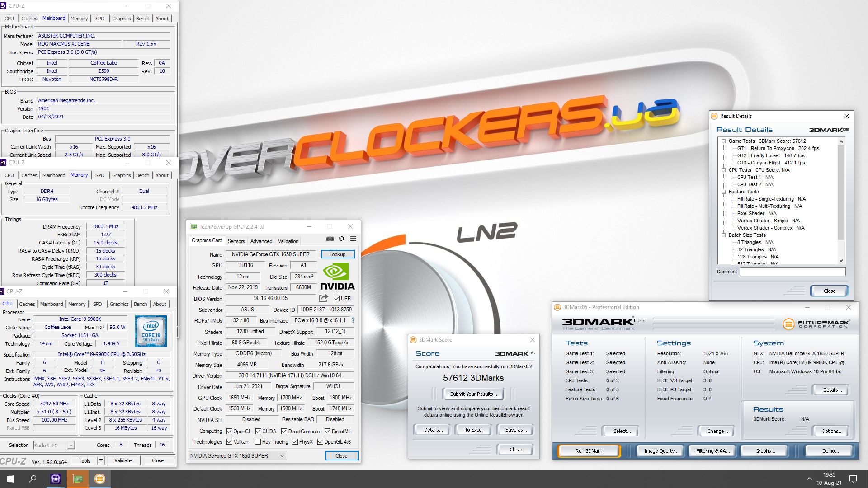The width and height of the screenshot is (868, 488).
Task: Toggle the CUDA checkbox
Action: click(x=258, y=431)
